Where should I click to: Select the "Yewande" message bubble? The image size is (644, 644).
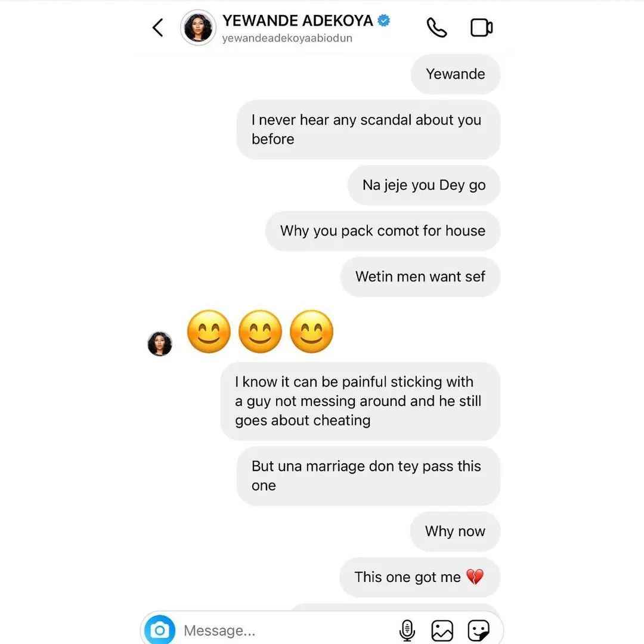click(x=456, y=75)
